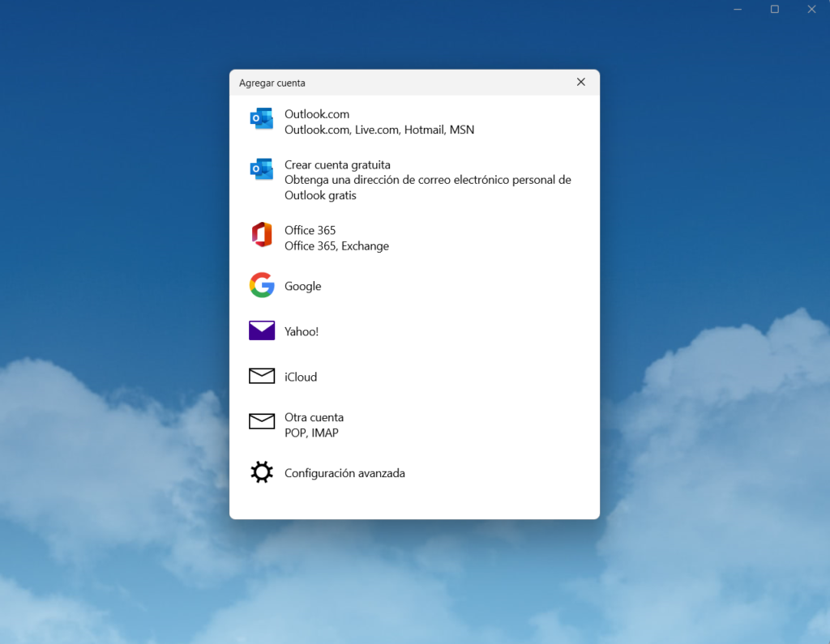Open Configuración avanzada text
Viewport: 830px width, 644px height.
click(344, 473)
